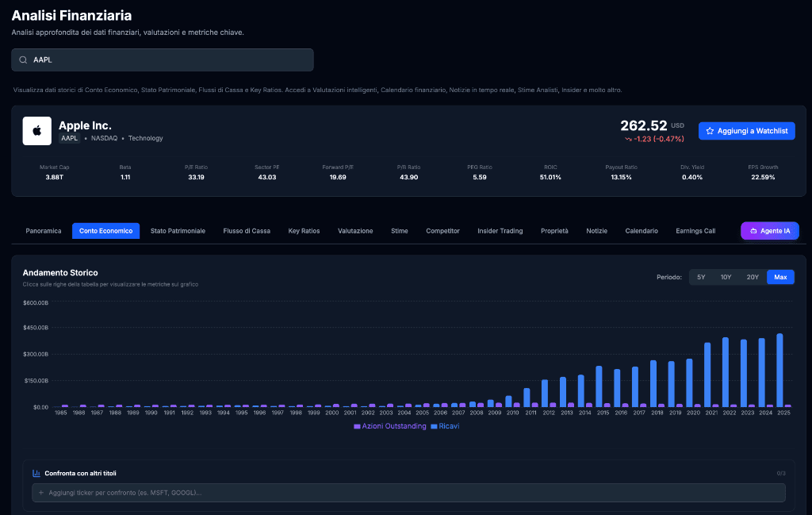
Task: Switch to the Flusso di Cassa tab
Action: (x=247, y=231)
